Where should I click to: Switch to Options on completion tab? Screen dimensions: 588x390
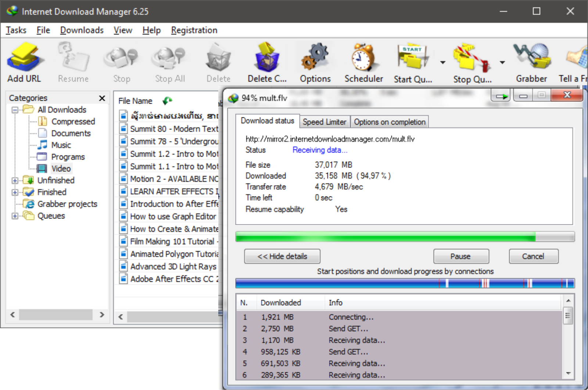[x=390, y=122]
